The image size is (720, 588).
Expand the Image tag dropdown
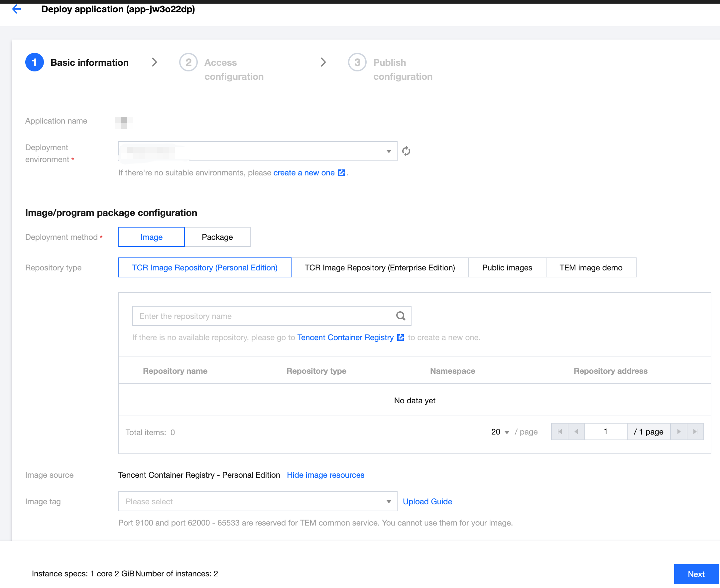coord(258,501)
